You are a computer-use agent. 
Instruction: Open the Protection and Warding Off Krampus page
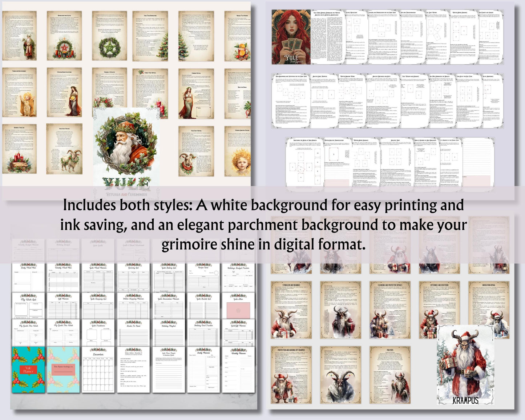[291, 375]
